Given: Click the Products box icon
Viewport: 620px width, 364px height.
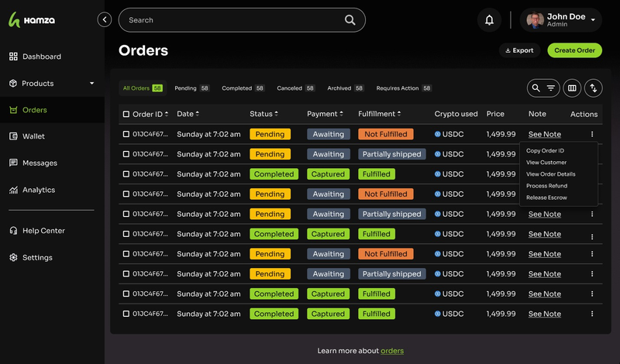Looking at the screenshot, I should pyautogui.click(x=13, y=84).
